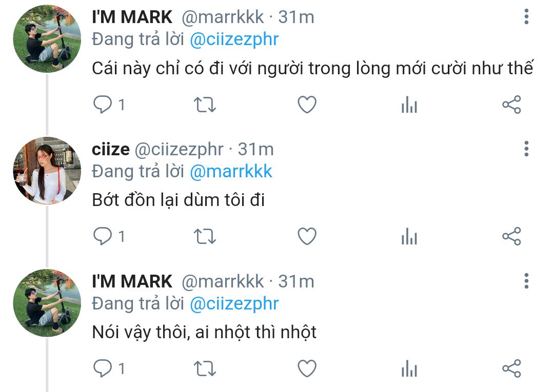
Task: Open ciize's profile picture
Action: (x=47, y=171)
